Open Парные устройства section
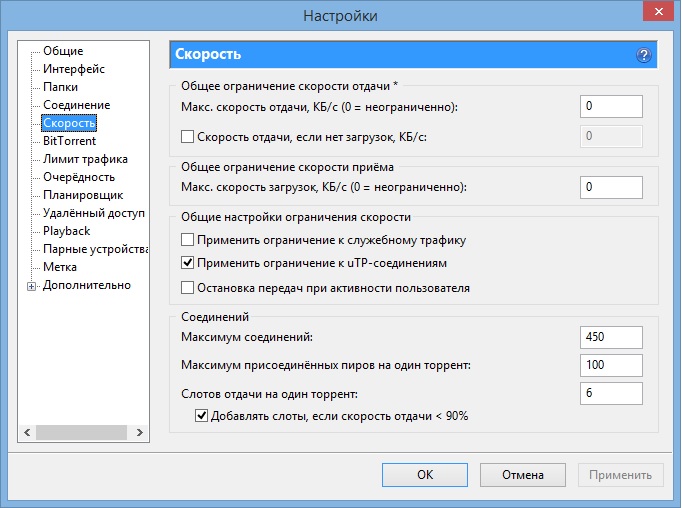Screen dimensions: 682x508 point(95,249)
